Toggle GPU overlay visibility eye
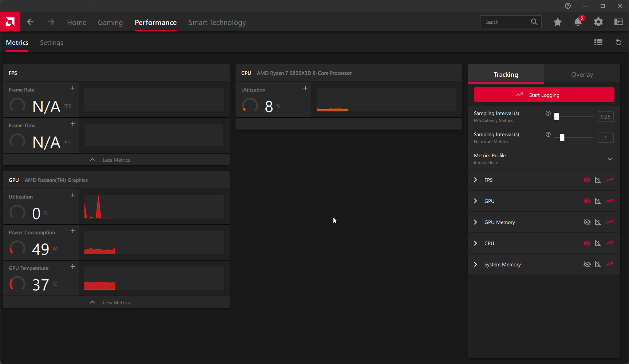The image size is (629, 364). (x=587, y=201)
